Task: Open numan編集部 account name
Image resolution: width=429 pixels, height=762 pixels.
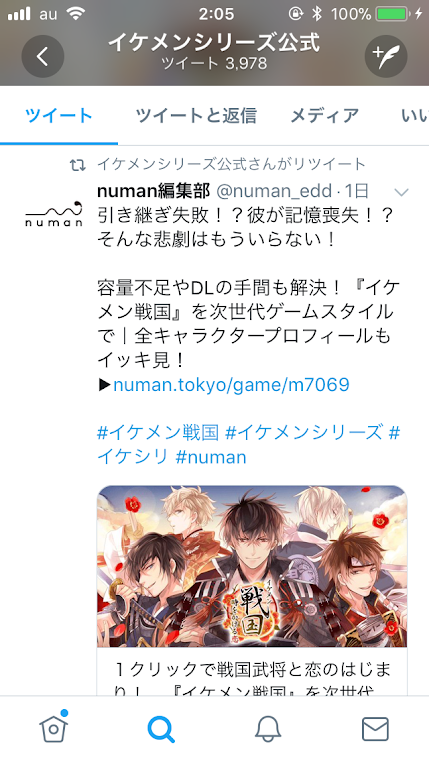Action: click(x=154, y=191)
